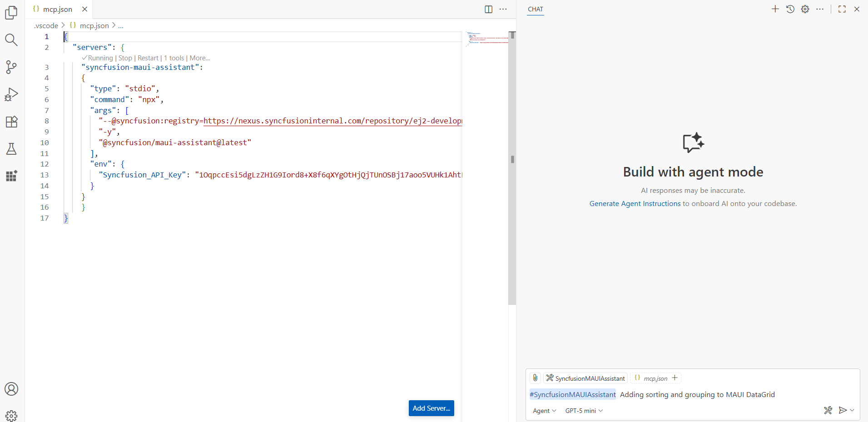Viewport: 868px width, 422px height.
Task: Open the Source Control icon
Action: pos(11,67)
